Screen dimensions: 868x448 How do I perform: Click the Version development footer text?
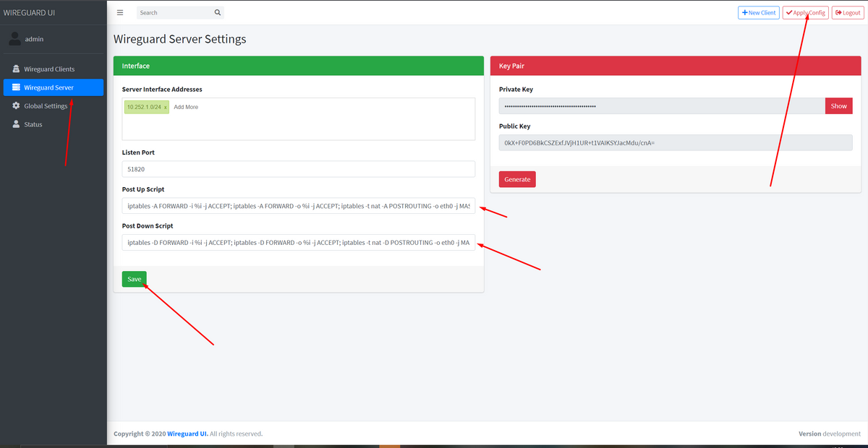coord(830,434)
